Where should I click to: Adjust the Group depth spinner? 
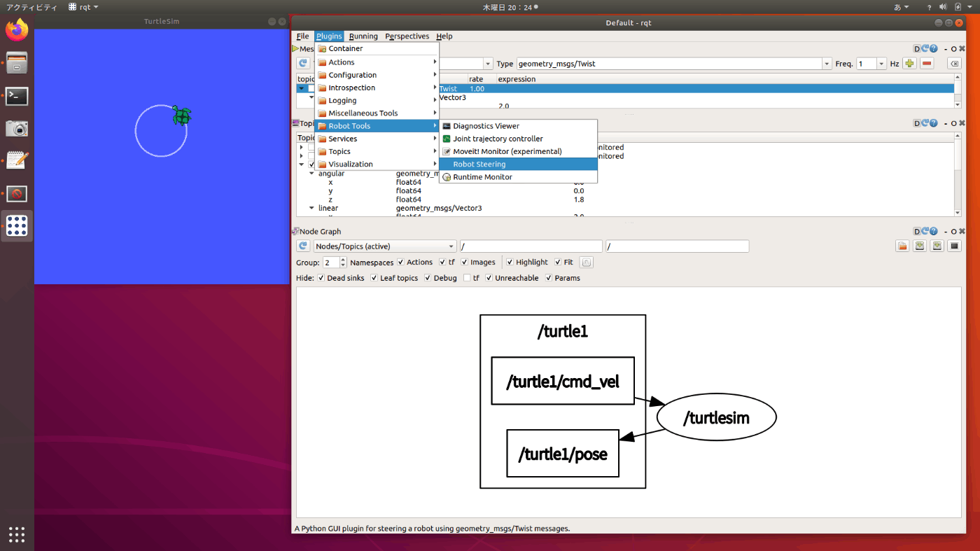[x=335, y=263]
